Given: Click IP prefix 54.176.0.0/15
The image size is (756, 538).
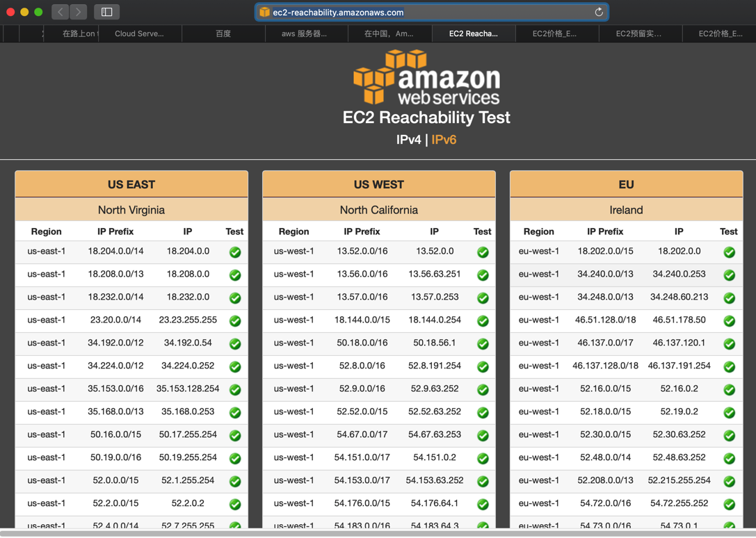Looking at the screenshot, I should pyautogui.click(x=362, y=503).
